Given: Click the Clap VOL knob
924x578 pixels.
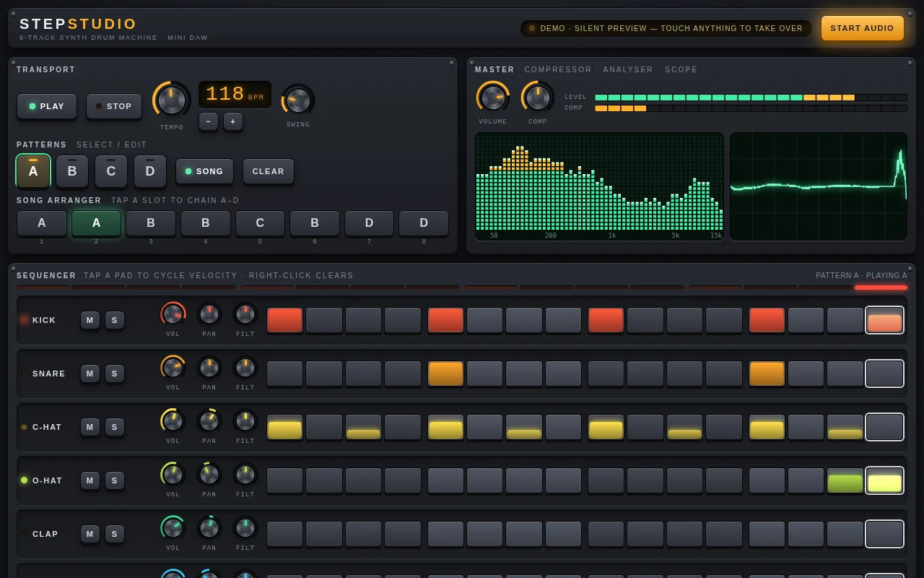Looking at the screenshot, I should pyautogui.click(x=173, y=527).
